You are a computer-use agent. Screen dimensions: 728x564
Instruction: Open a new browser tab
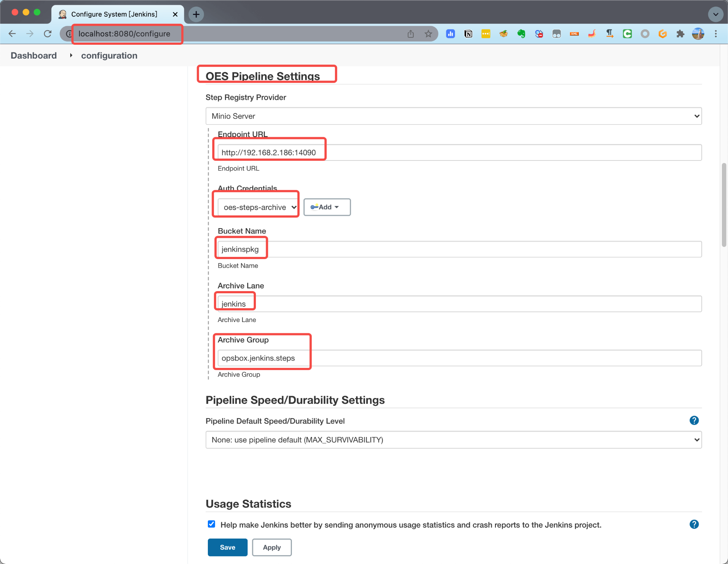(x=196, y=14)
